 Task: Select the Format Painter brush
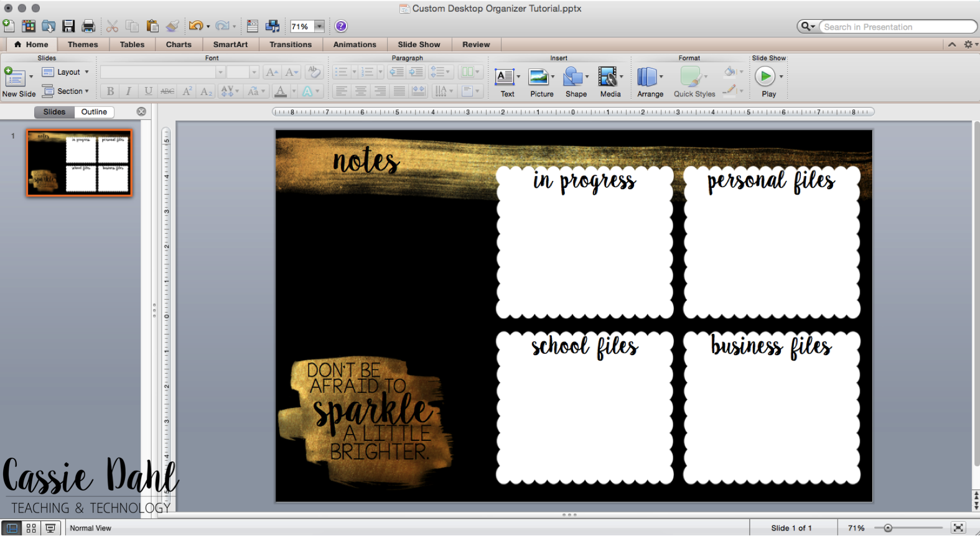[172, 26]
